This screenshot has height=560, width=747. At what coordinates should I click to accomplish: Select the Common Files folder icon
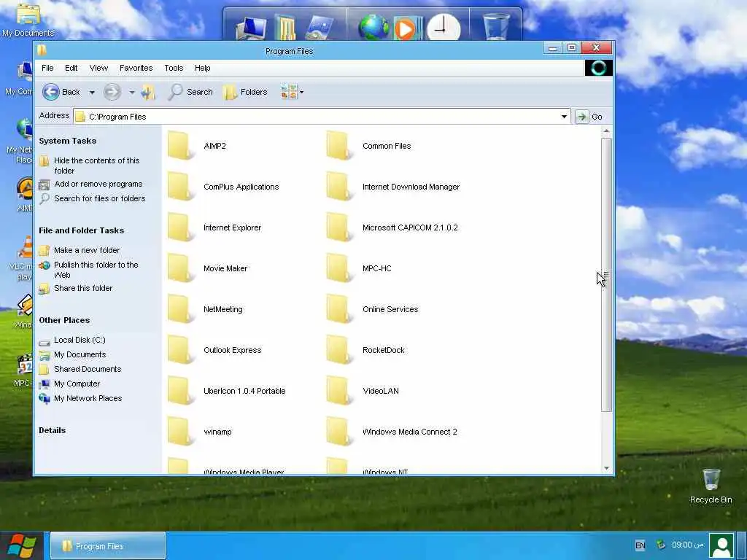point(339,146)
